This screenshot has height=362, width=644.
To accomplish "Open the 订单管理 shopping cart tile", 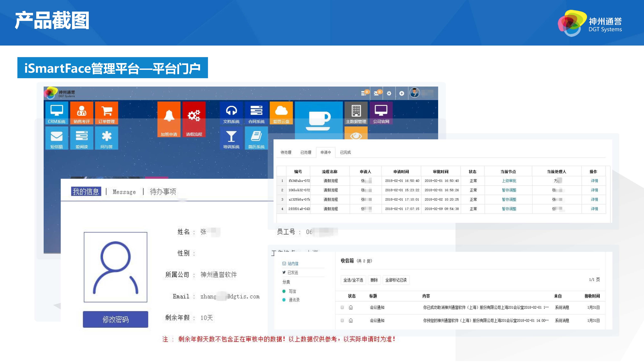I will (106, 113).
